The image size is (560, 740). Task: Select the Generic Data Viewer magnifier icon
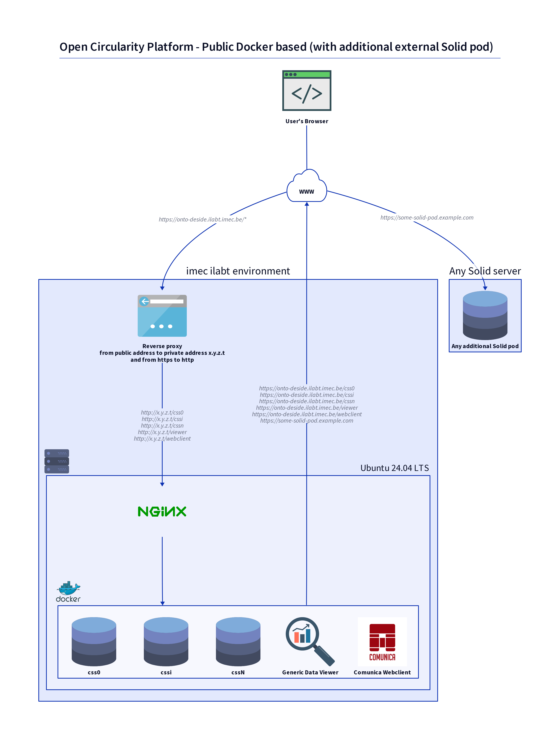(310, 641)
